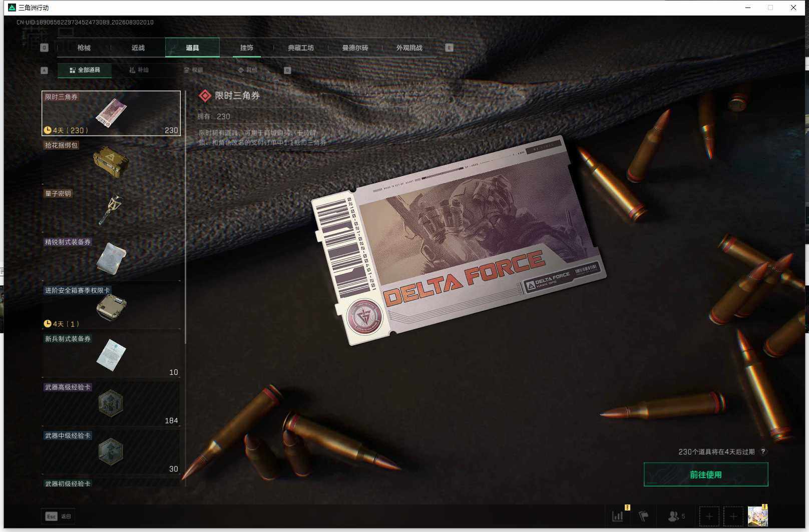
Task: Close the 三角洲行动 window
Action: (x=793, y=8)
